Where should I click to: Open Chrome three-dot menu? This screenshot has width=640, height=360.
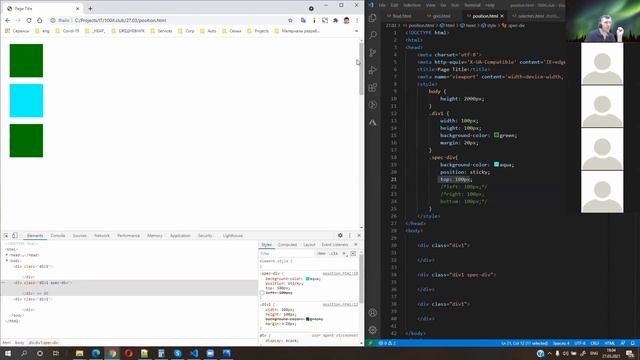coord(357,20)
